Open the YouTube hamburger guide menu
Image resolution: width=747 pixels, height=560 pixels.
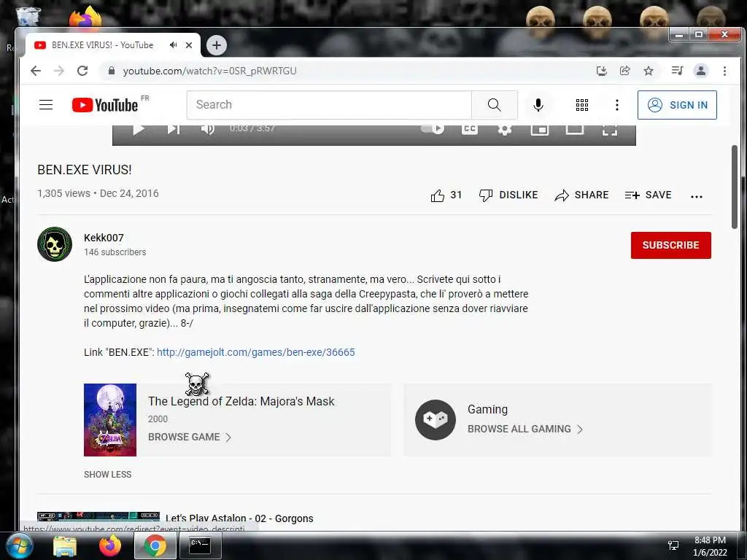pos(46,105)
